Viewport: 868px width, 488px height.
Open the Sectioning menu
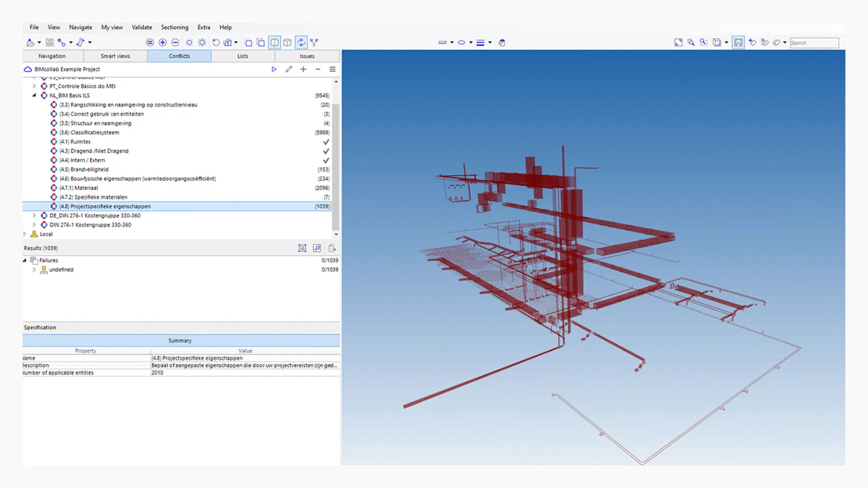[175, 27]
